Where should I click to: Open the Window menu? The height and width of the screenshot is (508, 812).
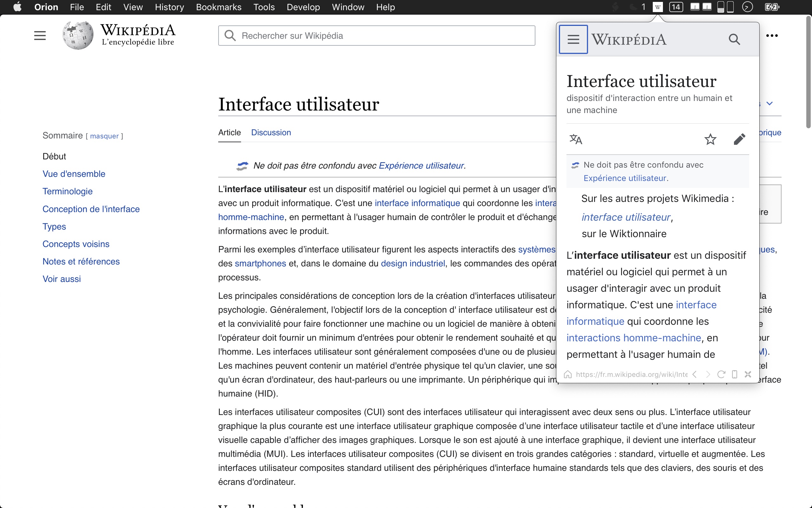348,7
